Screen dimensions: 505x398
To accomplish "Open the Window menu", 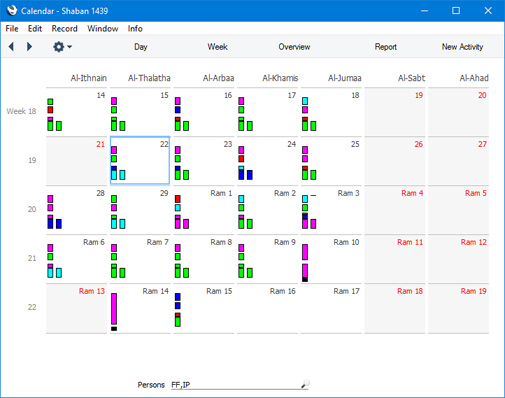I will click(103, 29).
